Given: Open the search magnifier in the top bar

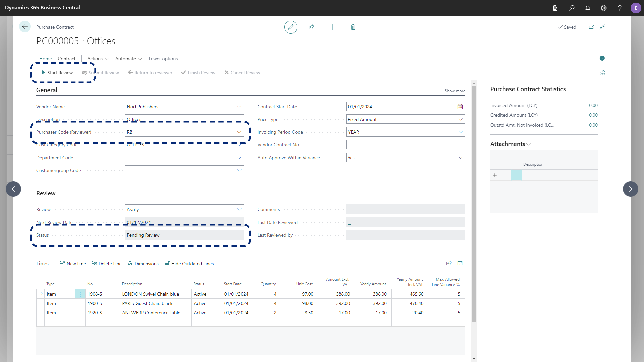Looking at the screenshot, I should 572,8.
